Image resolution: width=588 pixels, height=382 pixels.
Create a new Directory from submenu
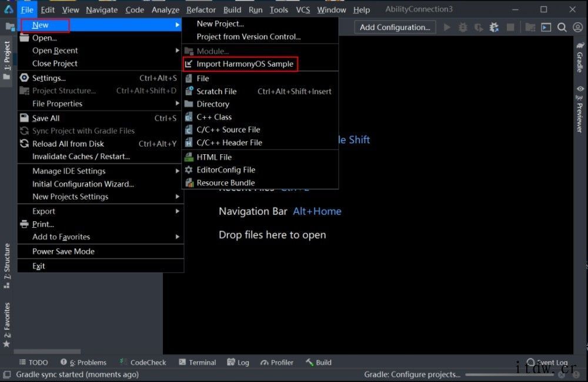coord(260,104)
